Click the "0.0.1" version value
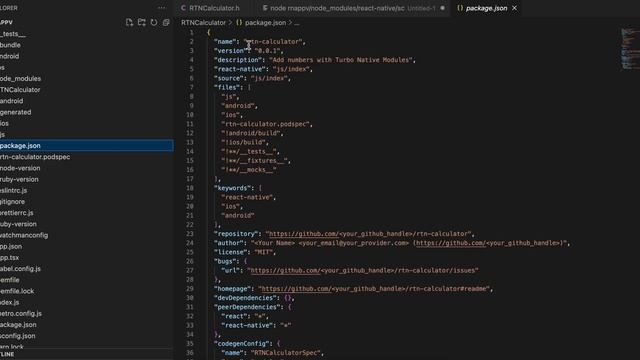640x360 pixels. pos(267,51)
